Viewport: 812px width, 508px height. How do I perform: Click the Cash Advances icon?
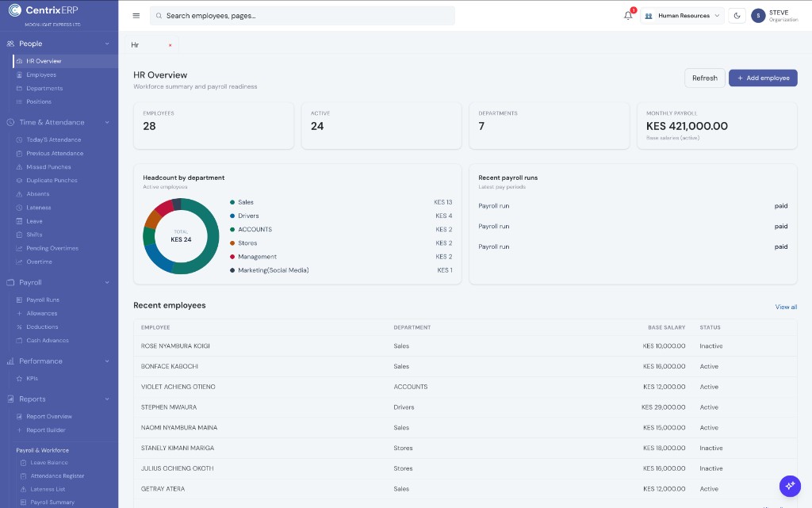[19, 341]
